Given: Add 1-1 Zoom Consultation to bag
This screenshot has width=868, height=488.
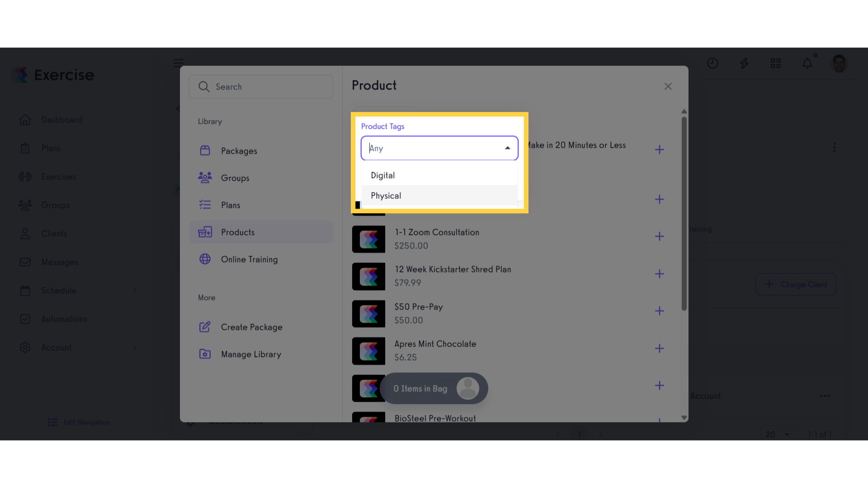Looking at the screenshot, I should 660,236.
